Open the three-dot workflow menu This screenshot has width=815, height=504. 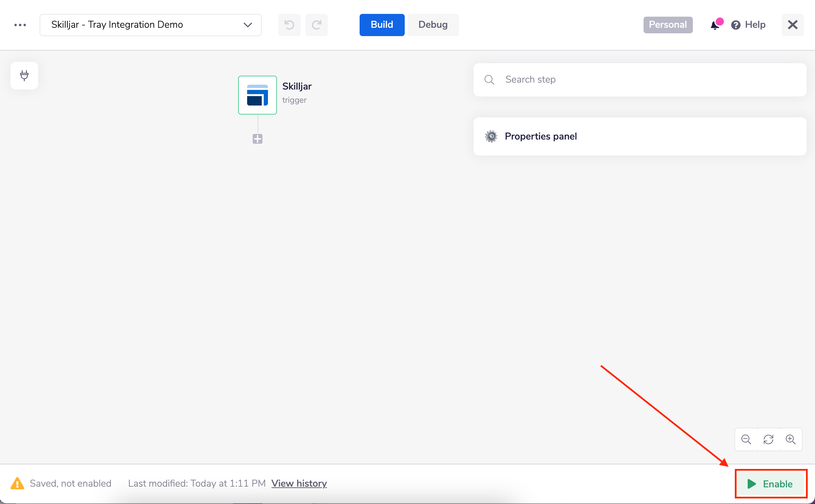pyautogui.click(x=20, y=25)
